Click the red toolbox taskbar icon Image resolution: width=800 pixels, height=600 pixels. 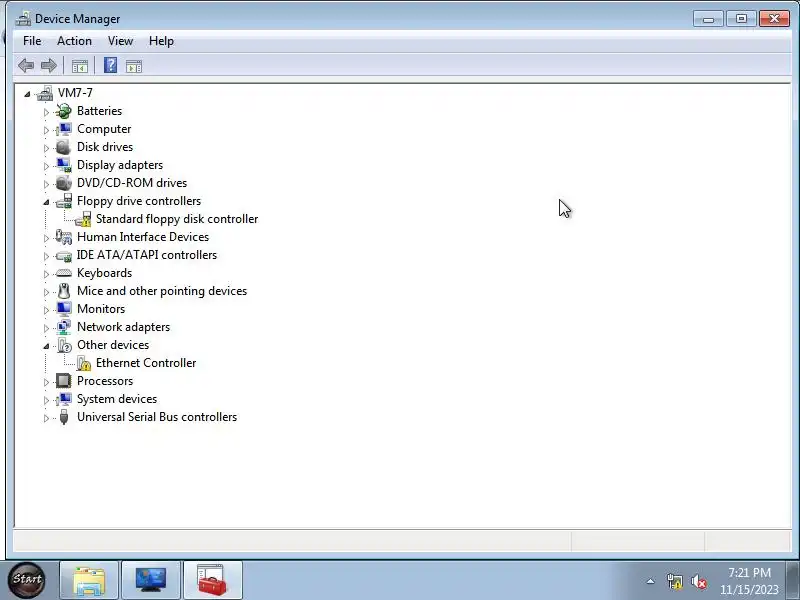212,580
